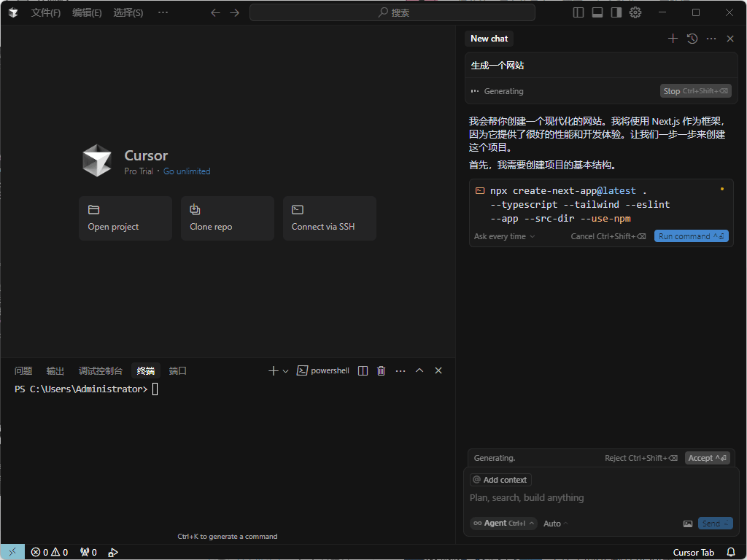Click the 生成一个网站 prompt message
Image resolution: width=747 pixels, height=560 pixels.
click(601, 65)
